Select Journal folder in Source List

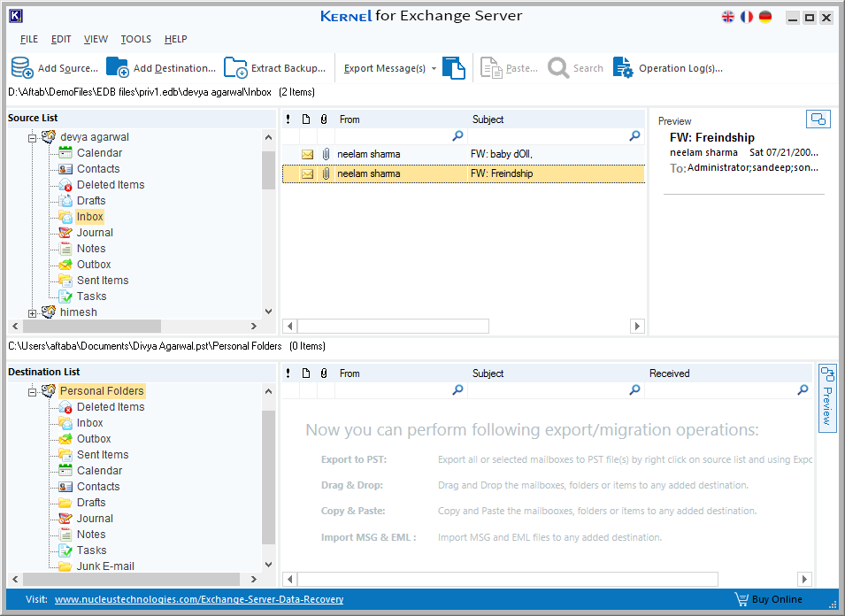[95, 233]
